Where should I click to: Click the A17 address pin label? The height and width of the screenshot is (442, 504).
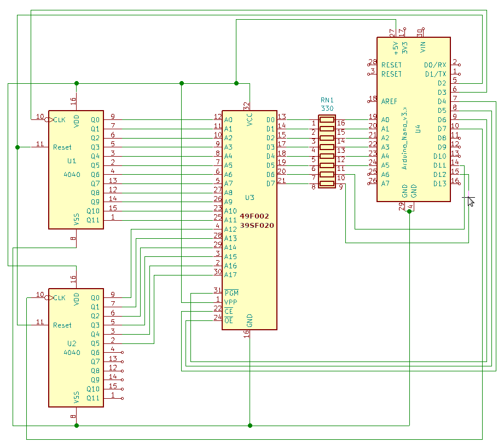pos(230,275)
